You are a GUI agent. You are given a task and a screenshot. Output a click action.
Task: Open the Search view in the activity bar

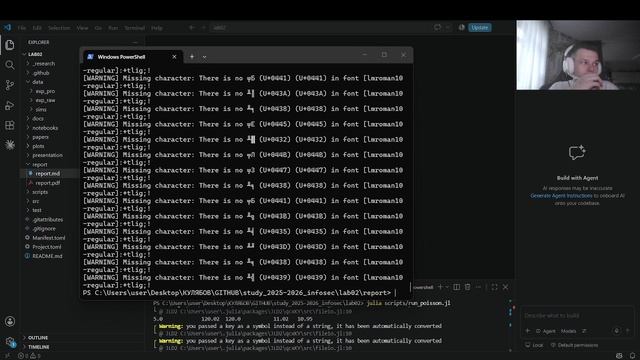[10, 65]
